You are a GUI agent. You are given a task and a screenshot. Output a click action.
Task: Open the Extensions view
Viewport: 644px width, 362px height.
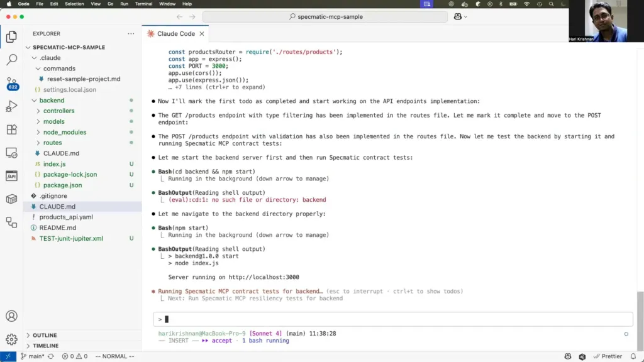(x=13, y=129)
